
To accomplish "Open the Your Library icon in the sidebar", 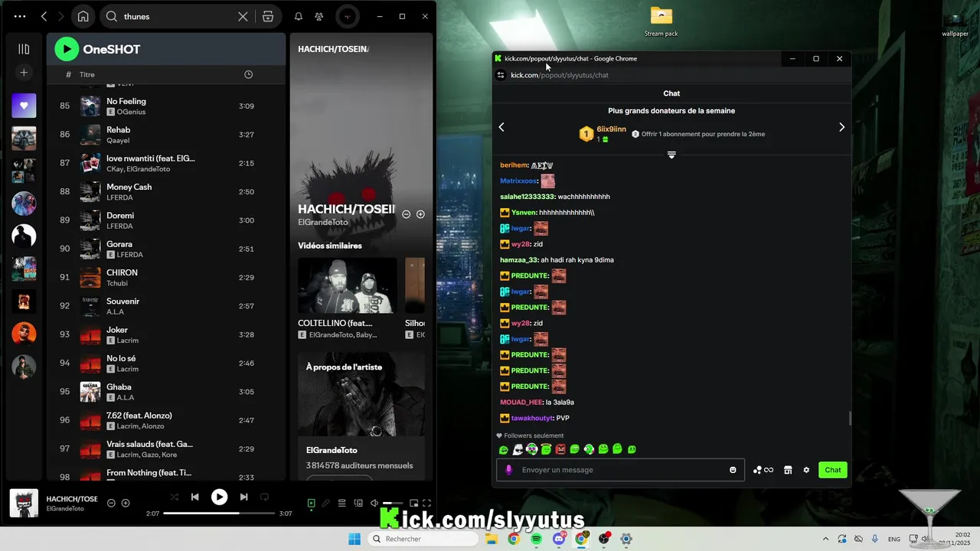I will [24, 49].
